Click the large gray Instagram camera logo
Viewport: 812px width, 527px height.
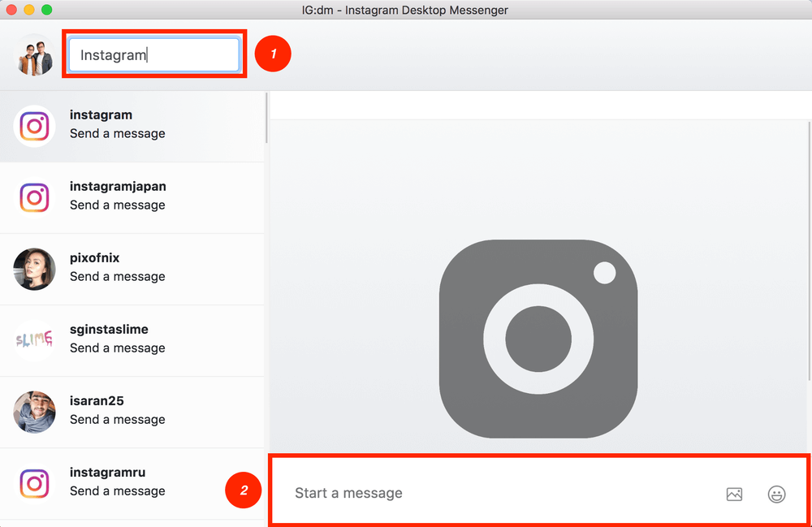pyautogui.click(x=538, y=339)
